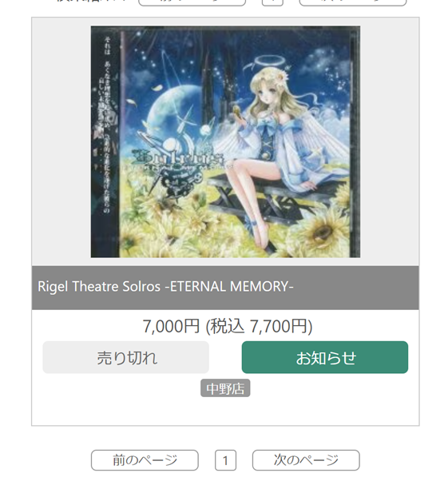Click the halo above the angel's head
The width and height of the screenshot is (448, 477).
269,62
